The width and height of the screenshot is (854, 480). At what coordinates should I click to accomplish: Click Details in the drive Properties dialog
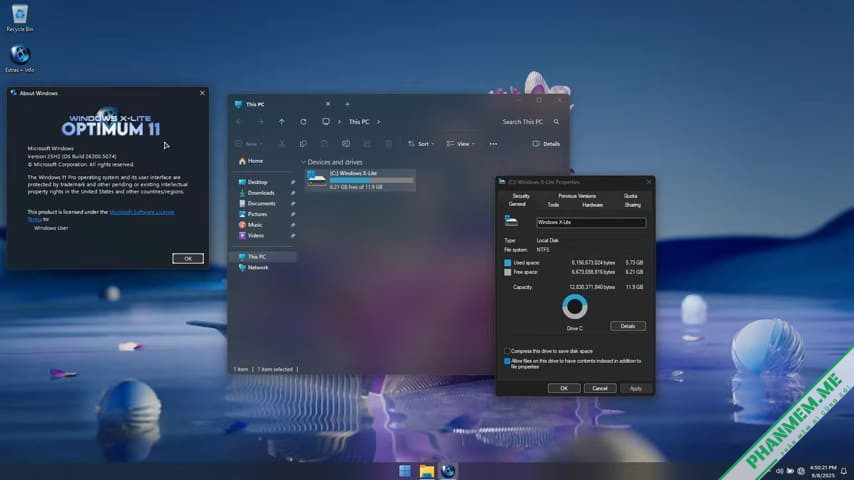pos(627,326)
